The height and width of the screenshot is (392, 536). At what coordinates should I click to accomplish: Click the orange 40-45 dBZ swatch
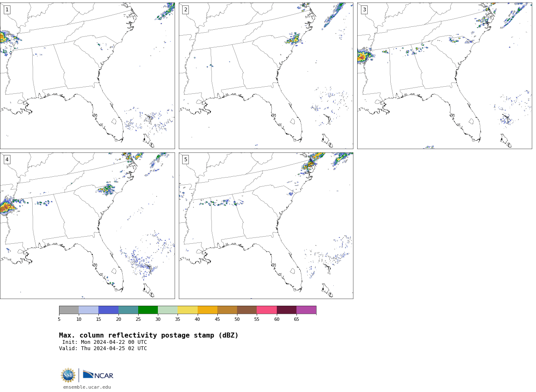pyautogui.click(x=207, y=310)
